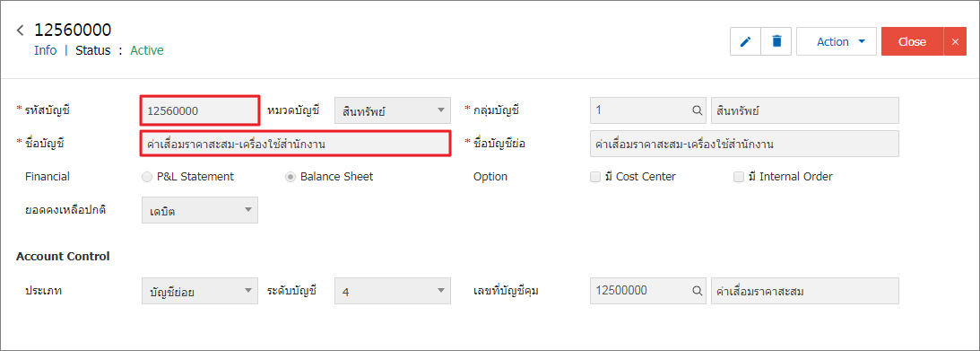This screenshot has width=980, height=351.
Task: Click the ชื่อบัญชี account name field
Action: (x=295, y=144)
